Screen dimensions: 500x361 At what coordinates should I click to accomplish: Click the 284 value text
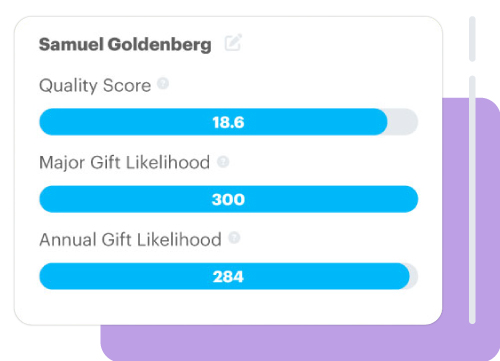(x=228, y=277)
